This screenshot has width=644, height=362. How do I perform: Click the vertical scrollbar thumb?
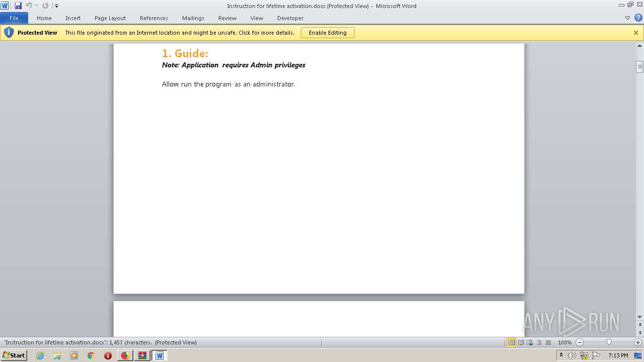(639, 67)
